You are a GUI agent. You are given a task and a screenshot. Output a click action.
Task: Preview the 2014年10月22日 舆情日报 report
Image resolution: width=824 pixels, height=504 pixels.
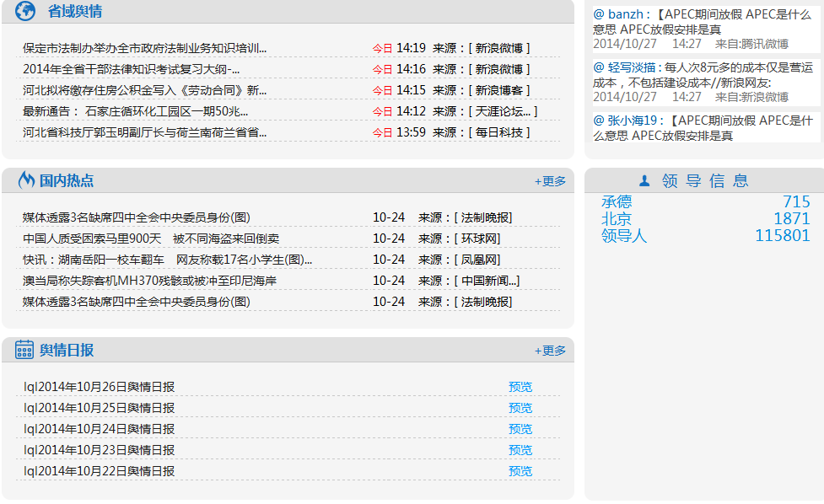coord(520,471)
